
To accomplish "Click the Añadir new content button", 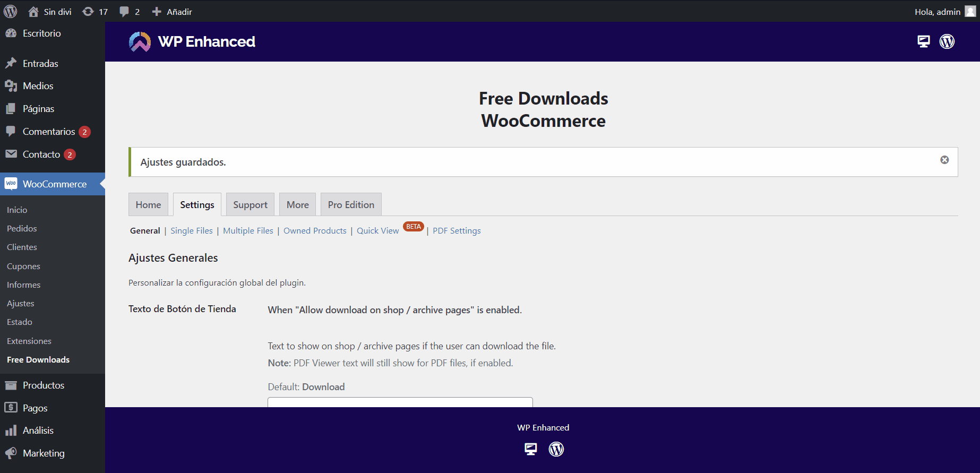I will click(172, 12).
